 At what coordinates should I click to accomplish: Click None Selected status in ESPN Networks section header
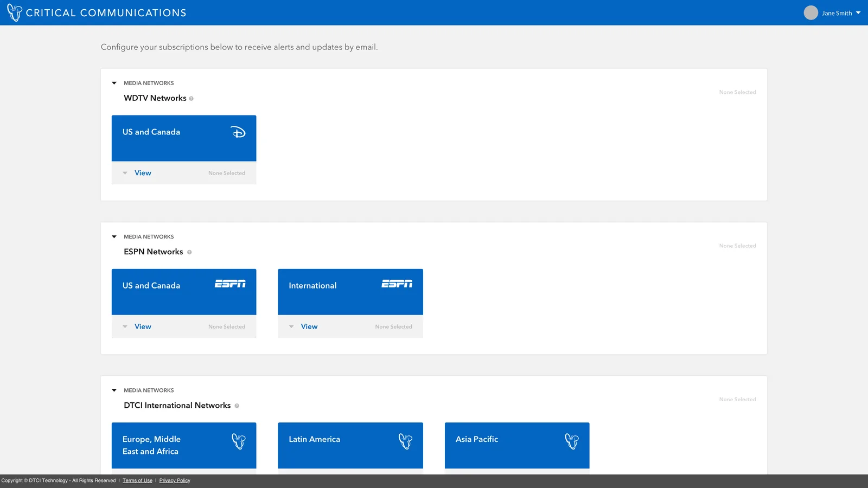coord(737,246)
